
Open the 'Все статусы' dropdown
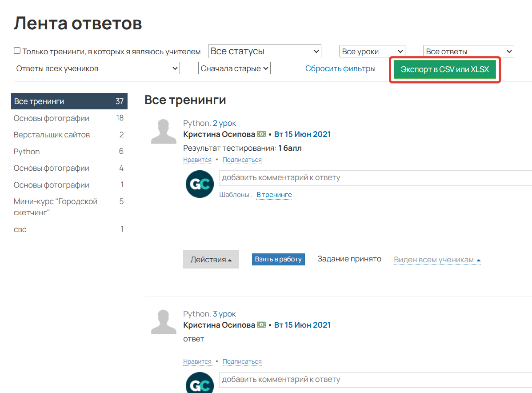click(264, 51)
